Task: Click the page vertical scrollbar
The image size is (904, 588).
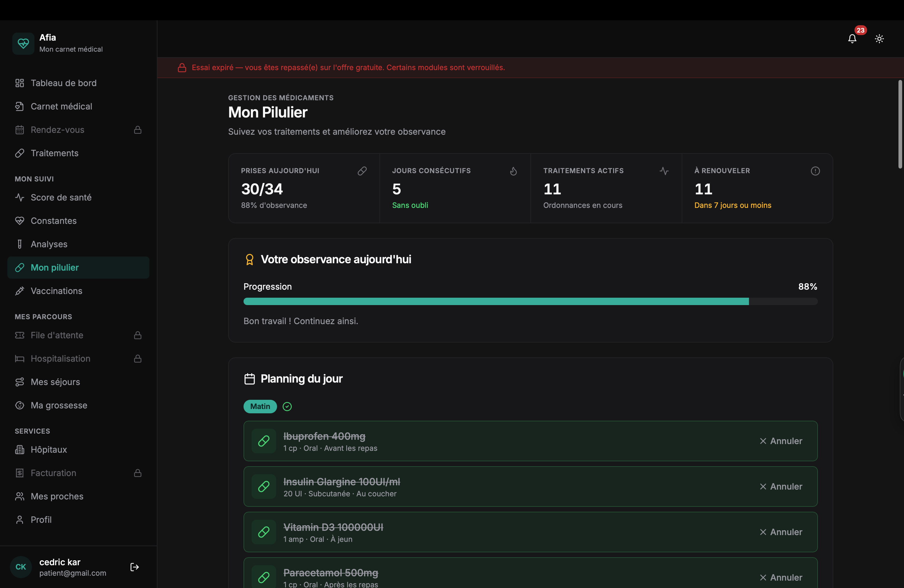Action: click(900, 124)
